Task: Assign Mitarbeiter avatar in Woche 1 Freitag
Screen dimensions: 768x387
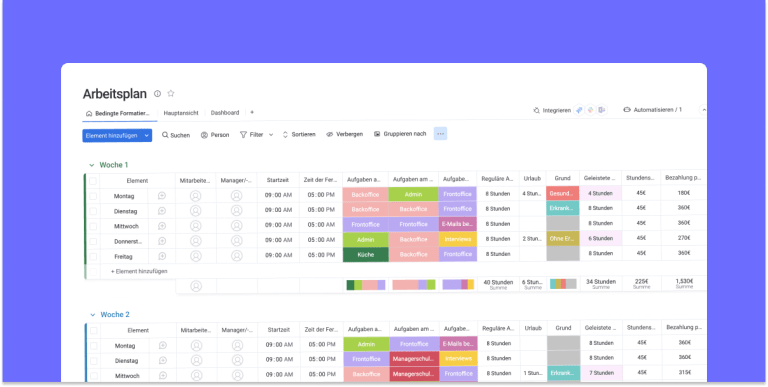Action: point(196,256)
